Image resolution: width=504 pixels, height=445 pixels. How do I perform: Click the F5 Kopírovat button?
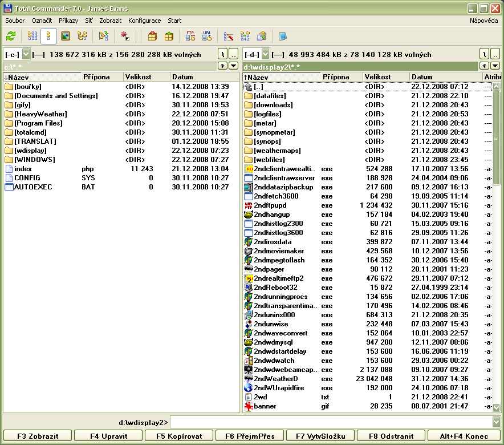179,436
